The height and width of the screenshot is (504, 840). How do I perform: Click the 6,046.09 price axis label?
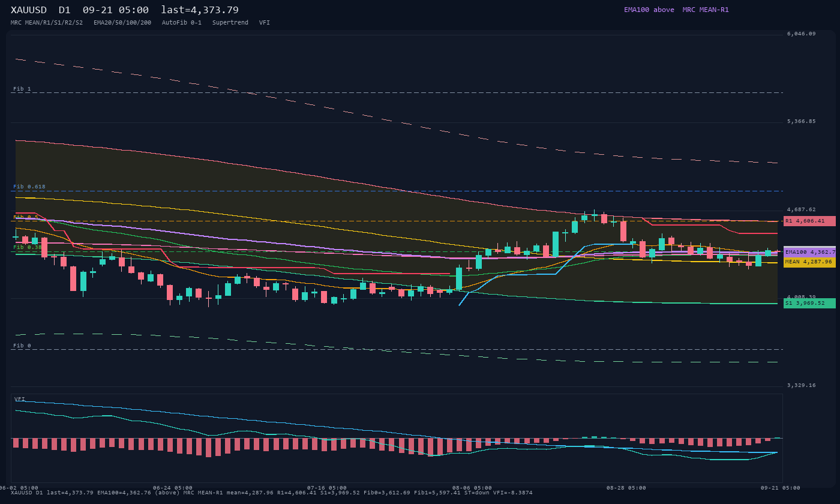802,34
